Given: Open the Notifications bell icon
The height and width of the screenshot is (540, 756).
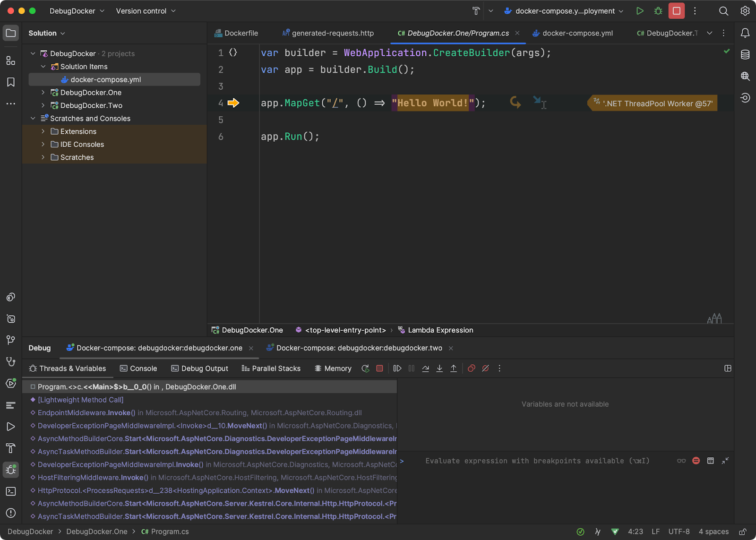Looking at the screenshot, I should point(745,33).
